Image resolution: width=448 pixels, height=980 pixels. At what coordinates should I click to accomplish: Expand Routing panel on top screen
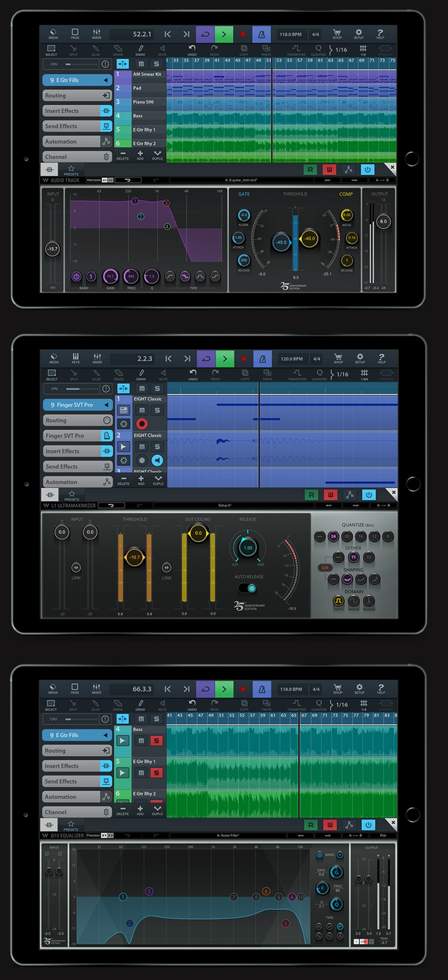pos(77,95)
